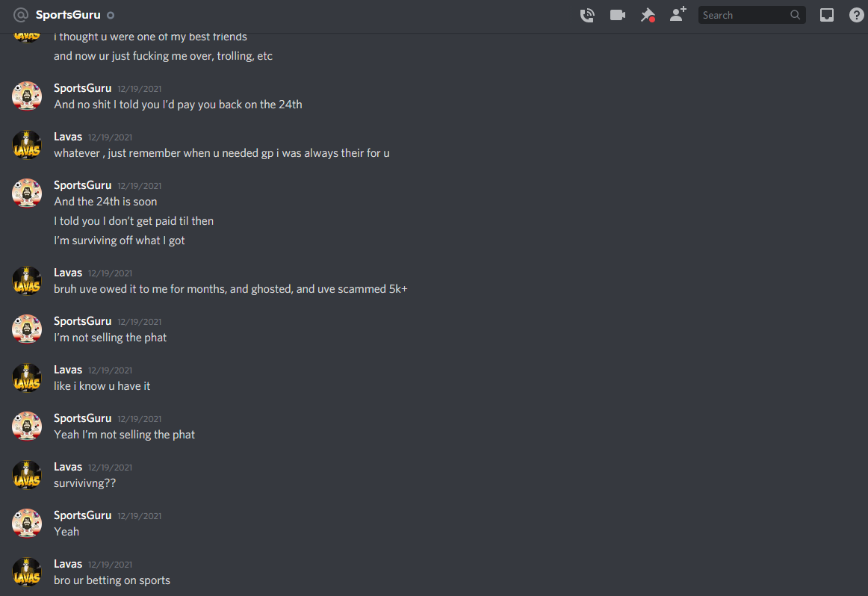Click the @ symbol beside SportsGuru
The width and height of the screenshot is (868, 596).
(20, 15)
